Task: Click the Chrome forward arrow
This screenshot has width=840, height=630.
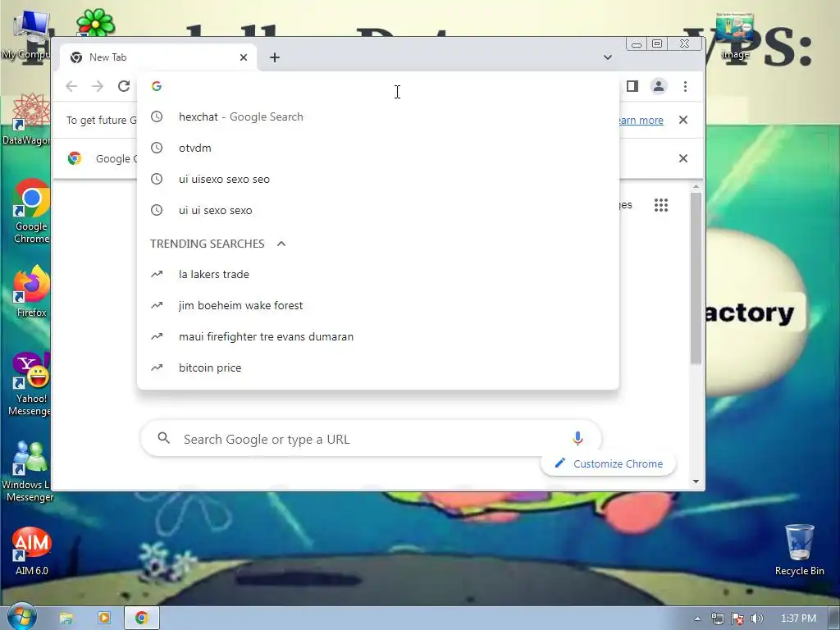Action: pos(98,86)
